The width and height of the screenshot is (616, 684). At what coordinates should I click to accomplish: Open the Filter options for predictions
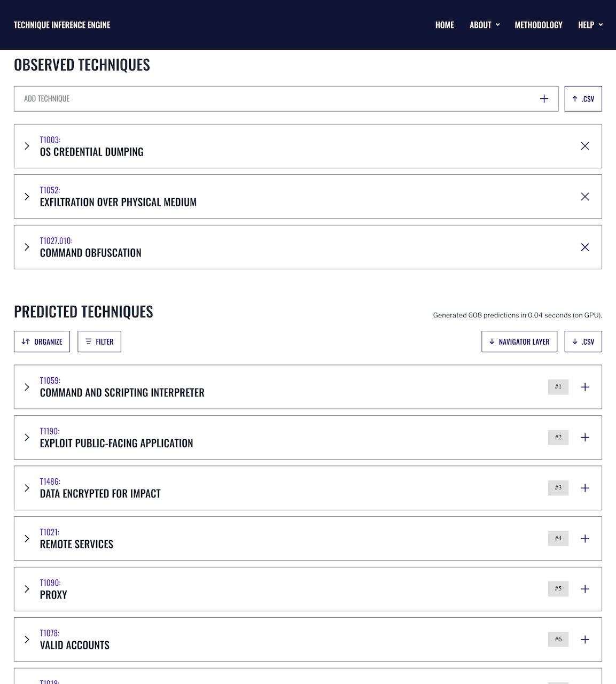(x=99, y=342)
